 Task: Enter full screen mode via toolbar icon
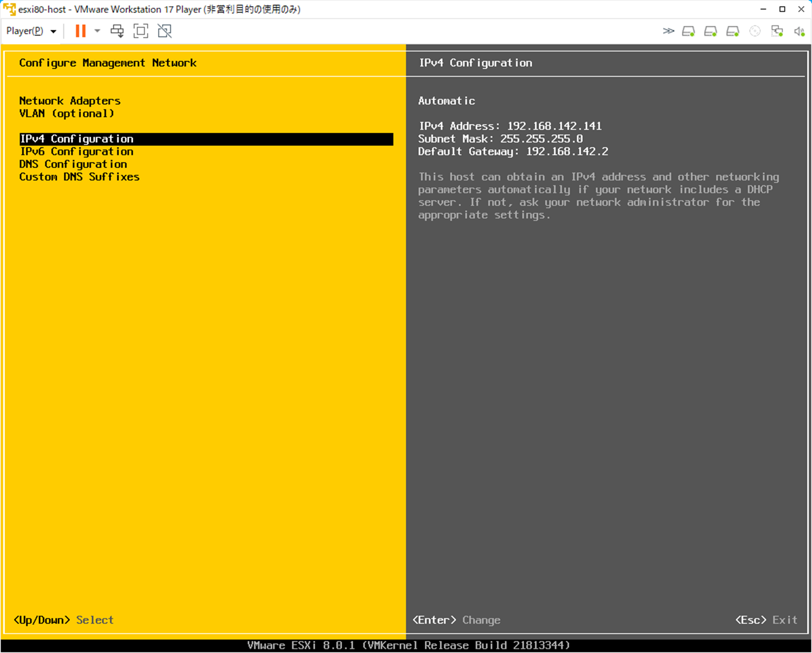(x=141, y=31)
